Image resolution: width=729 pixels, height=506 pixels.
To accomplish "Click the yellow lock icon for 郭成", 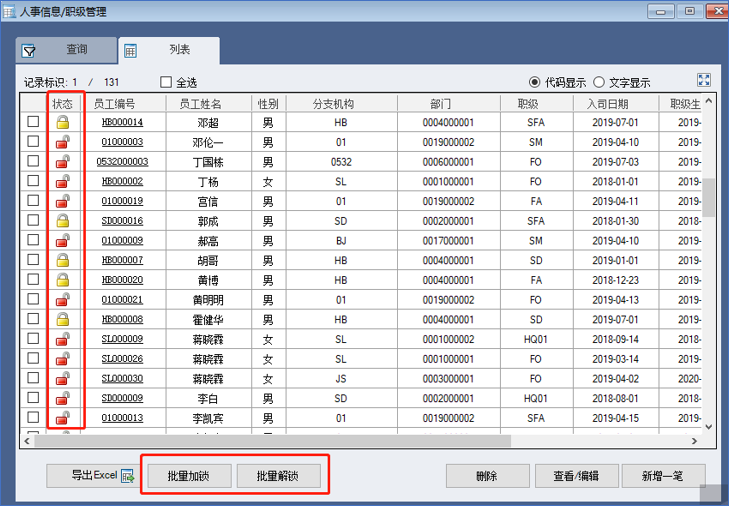I will [62, 220].
